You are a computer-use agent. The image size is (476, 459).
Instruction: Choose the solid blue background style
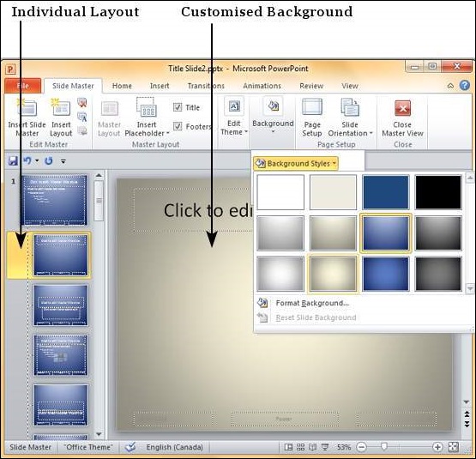(386, 192)
